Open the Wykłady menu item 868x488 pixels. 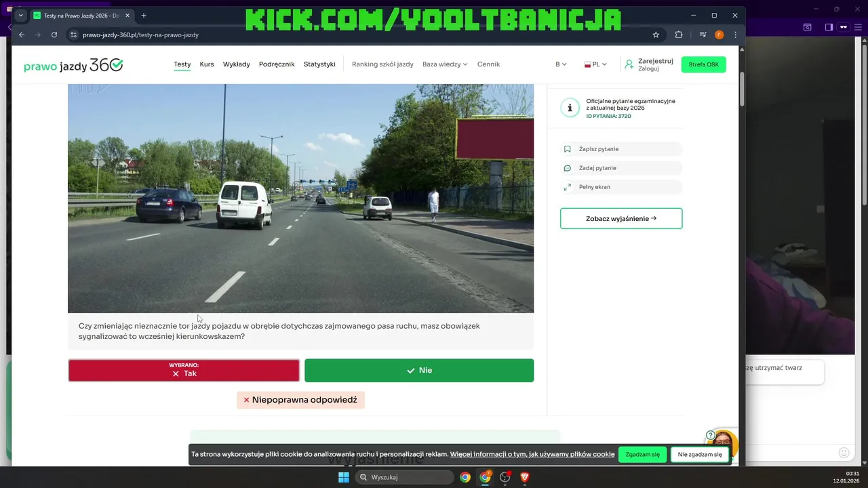[x=237, y=64]
